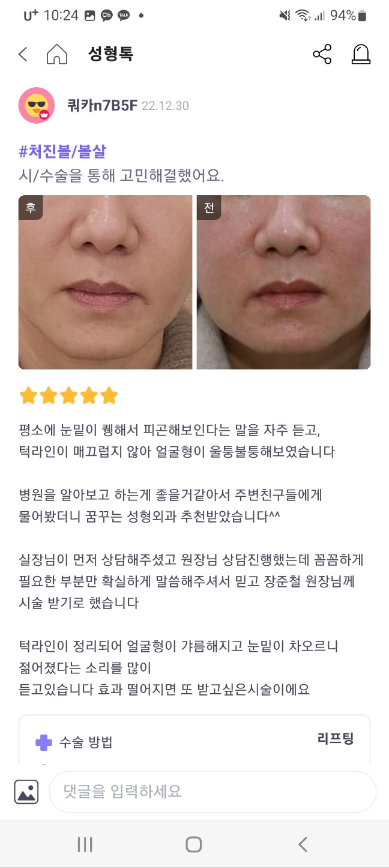Tap the back arrow in header
This screenshot has width=389, height=868.
click(x=23, y=55)
